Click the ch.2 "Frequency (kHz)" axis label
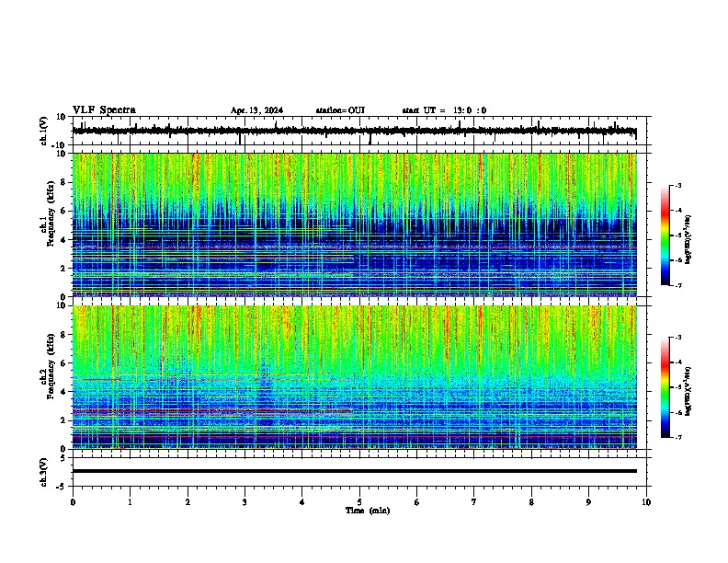728x563 pixels. point(51,366)
